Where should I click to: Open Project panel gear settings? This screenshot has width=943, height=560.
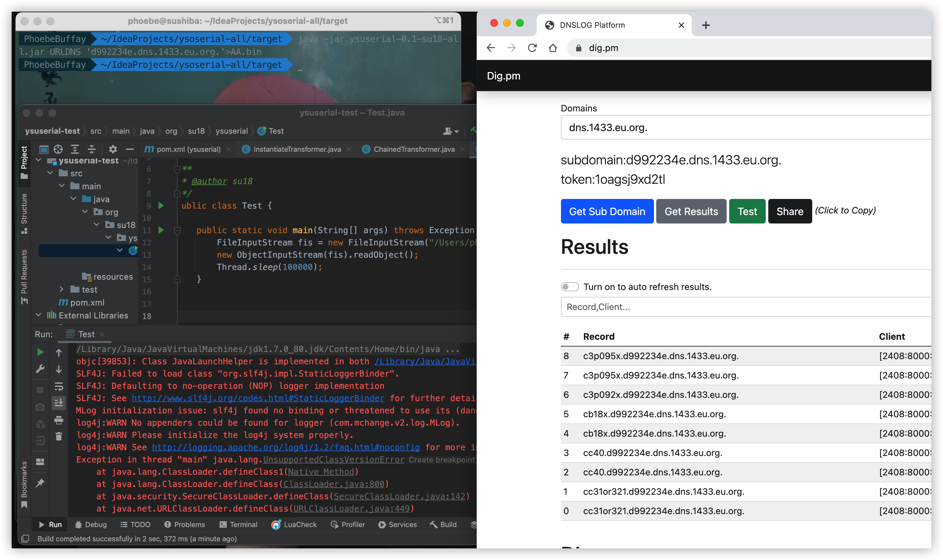click(x=113, y=149)
